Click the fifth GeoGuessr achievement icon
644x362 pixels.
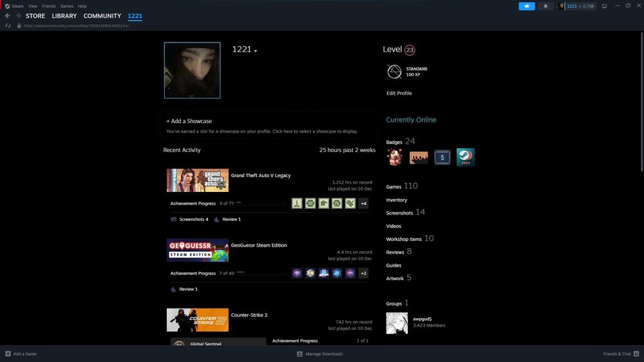[x=350, y=273]
